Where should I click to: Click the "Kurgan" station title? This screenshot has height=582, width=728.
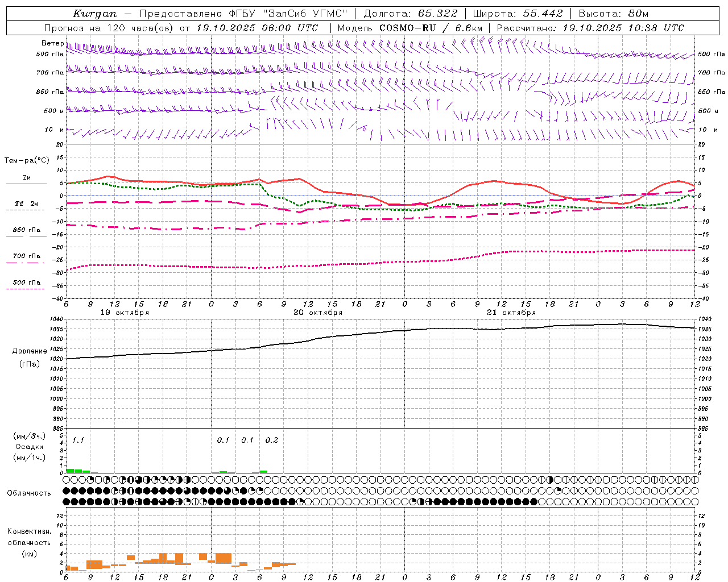pyautogui.click(x=95, y=14)
